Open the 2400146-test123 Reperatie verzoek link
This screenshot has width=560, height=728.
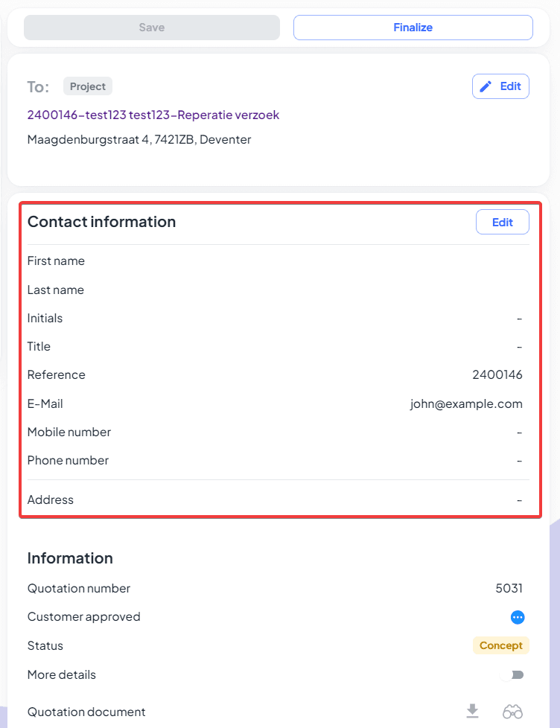153,115
